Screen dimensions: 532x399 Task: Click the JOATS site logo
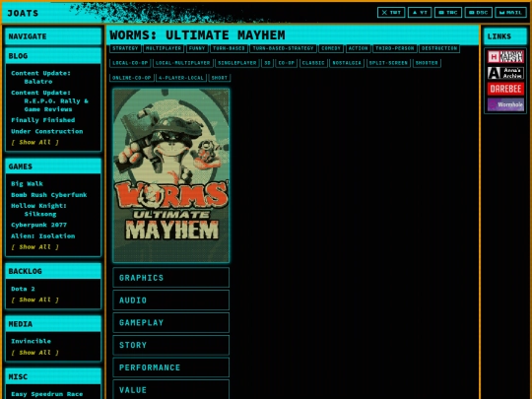coord(23,13)
